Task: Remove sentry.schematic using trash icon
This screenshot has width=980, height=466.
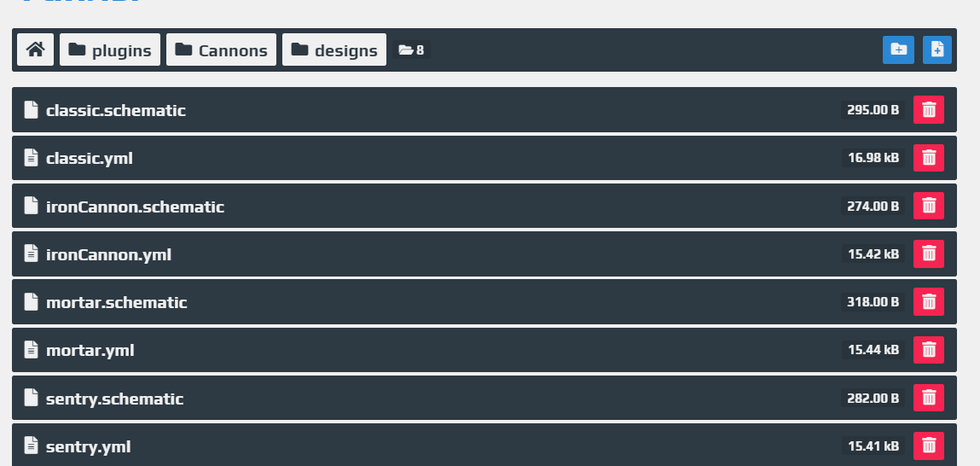Action: pos(929,397)
